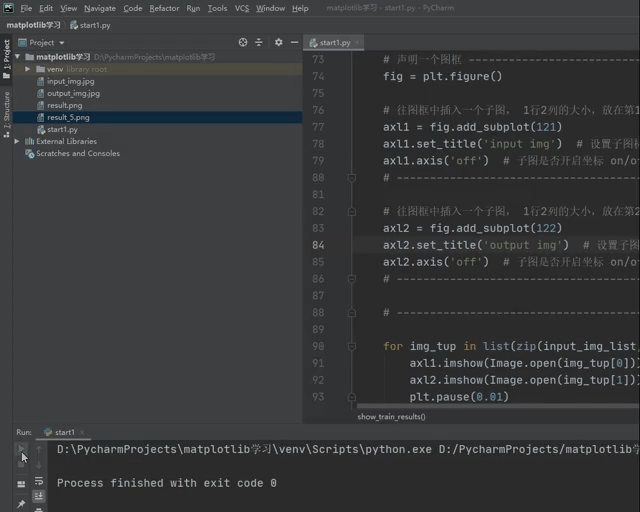Open the Code menu
The image size is (640, 512).
coord(133,8)
